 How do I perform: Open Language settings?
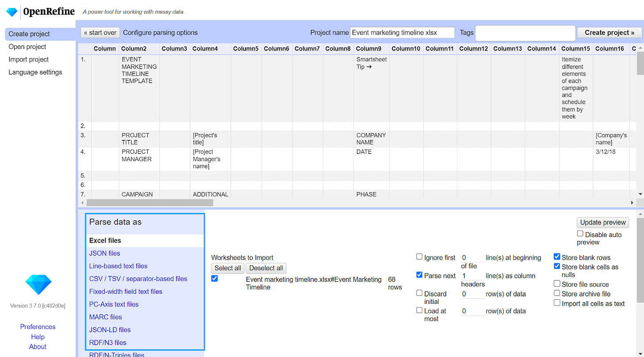pyautogui.click(x=35, y=72)
